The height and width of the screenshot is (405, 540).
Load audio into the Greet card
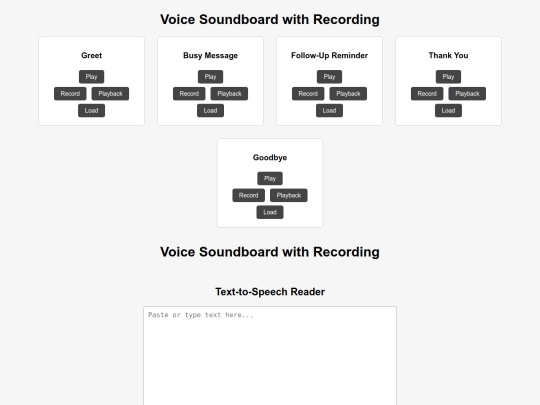pyautogui.click(x=91, y=111)
